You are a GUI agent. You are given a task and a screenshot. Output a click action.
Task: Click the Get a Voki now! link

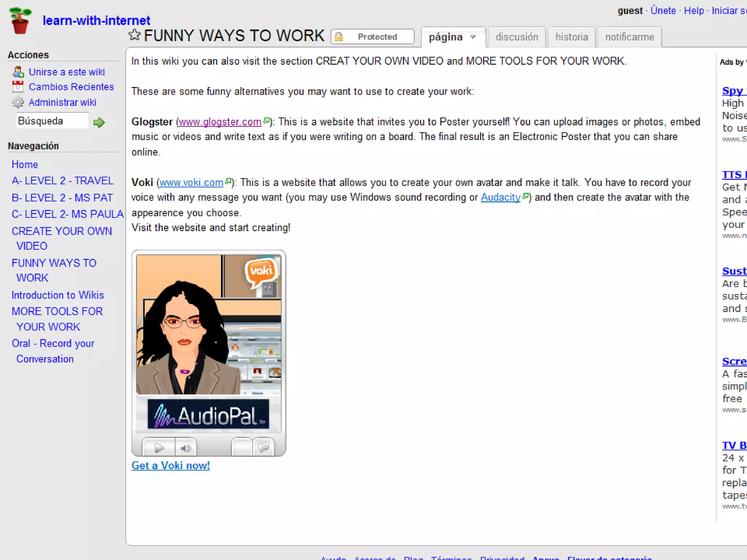(x=171, y=466)
